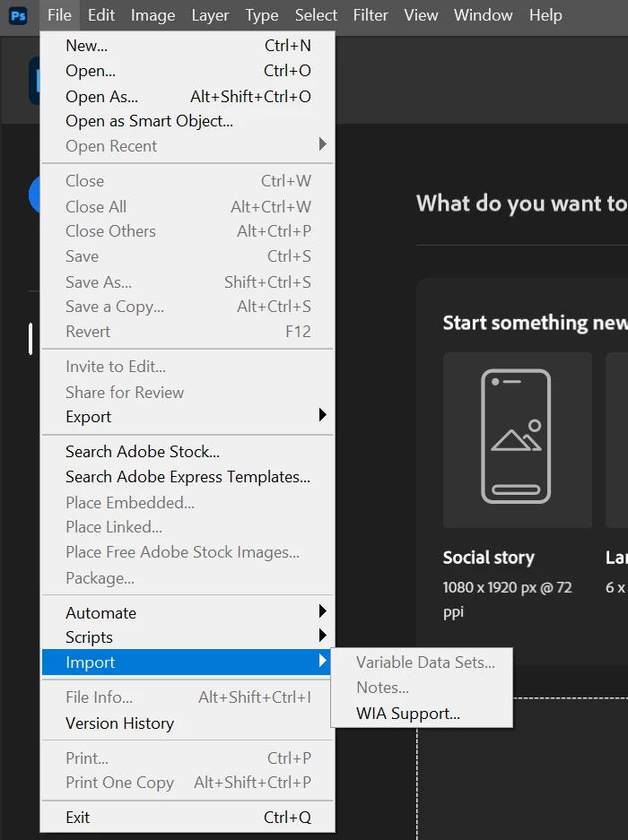
Task: Expand the Automate submenu arrow
Action: (322, 611)
